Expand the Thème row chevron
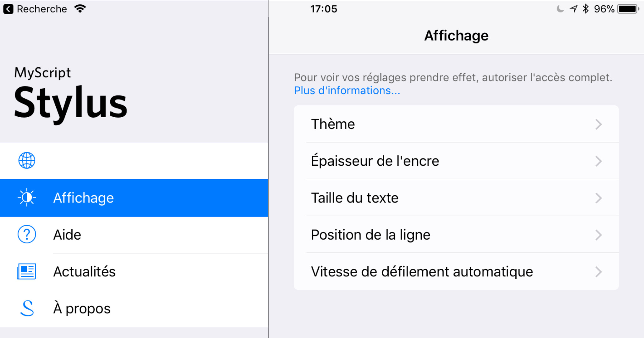Image resolution: width=644 pixels, height=338 pixels. click(598, 124)
